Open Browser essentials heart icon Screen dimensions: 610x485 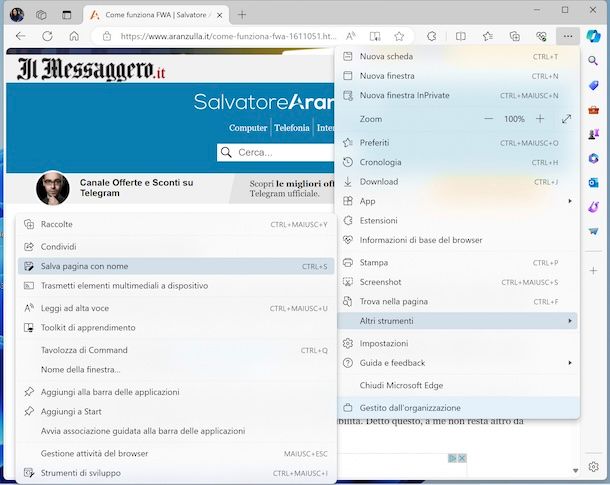[541, 36]
